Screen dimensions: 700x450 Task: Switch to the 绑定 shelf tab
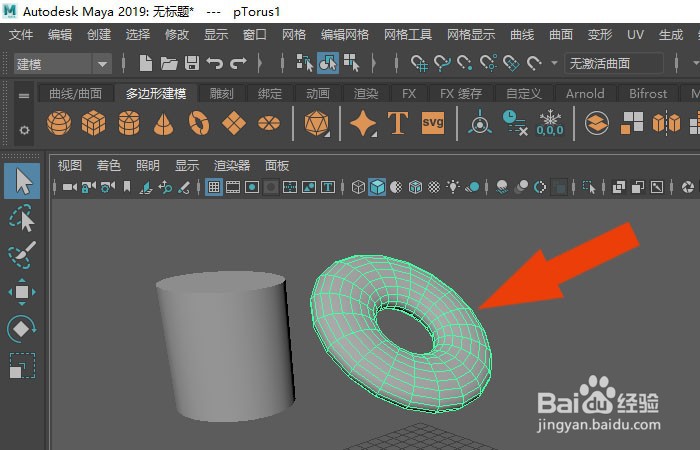pos(270,94)
